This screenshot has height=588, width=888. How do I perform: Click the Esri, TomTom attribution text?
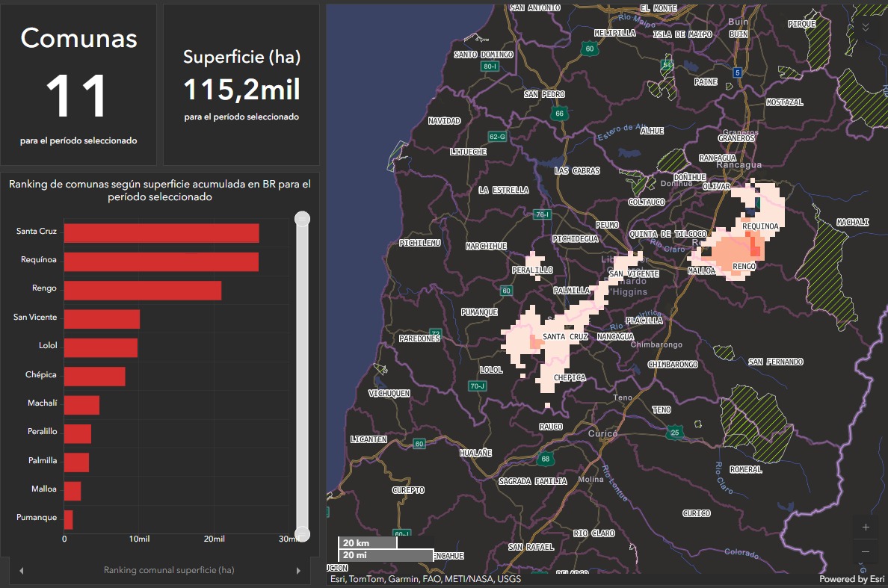[425, 579]
